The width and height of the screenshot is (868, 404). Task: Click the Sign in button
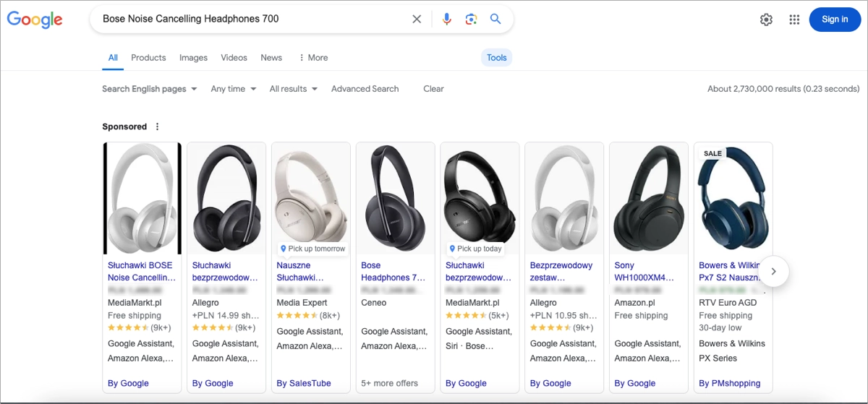pyautogui.click(x=834, y=20)
